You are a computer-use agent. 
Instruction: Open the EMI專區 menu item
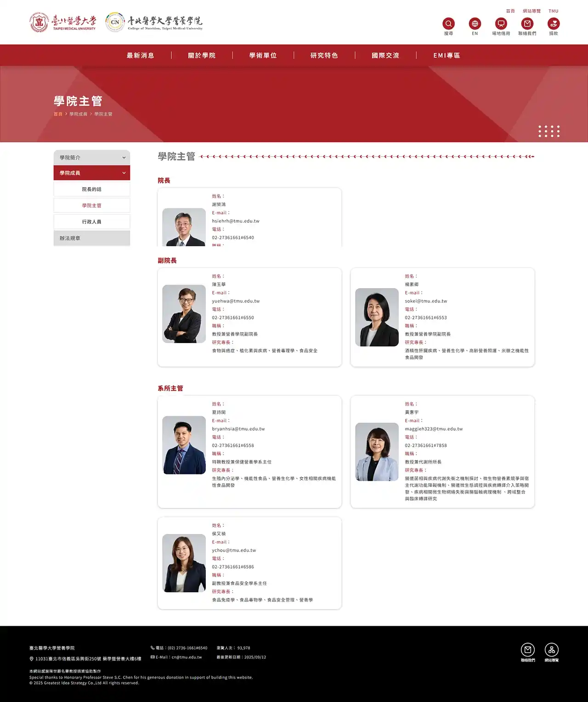pyautogui.click(x=446, y=55)
